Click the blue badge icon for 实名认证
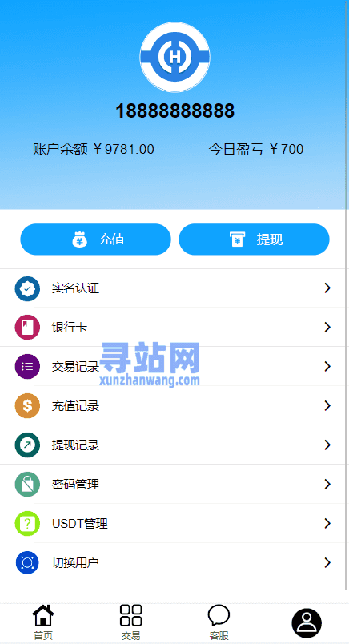349x644 pixels. pos(27,288)
